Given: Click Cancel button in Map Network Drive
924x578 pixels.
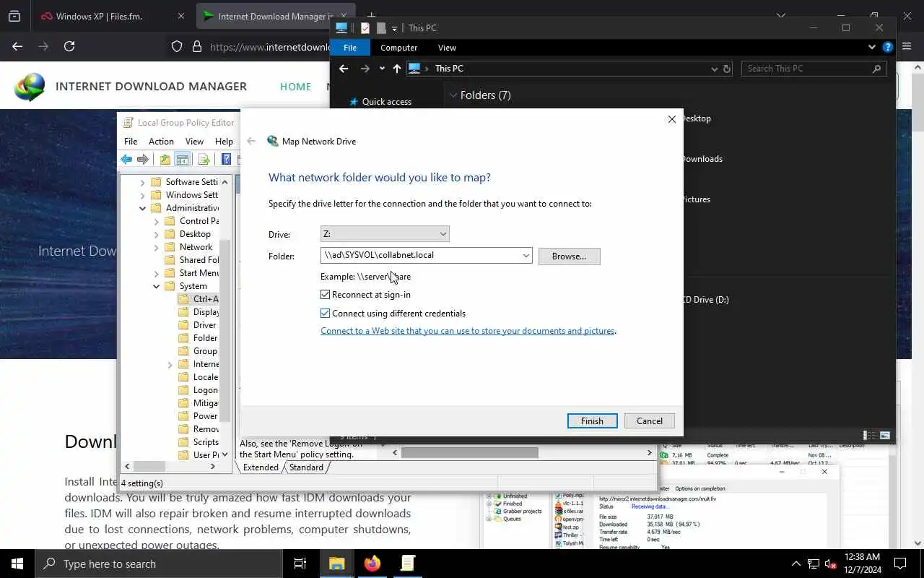Looking at the screenshot, I should [x=649, y=421].
